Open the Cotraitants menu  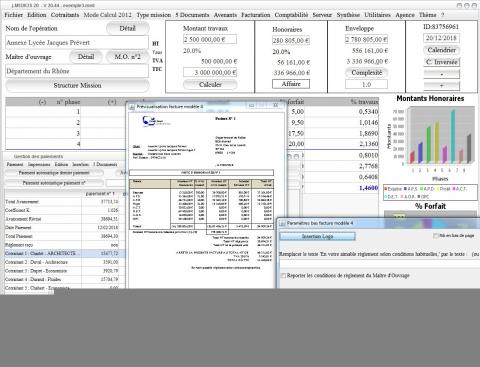pyautogui.click(x=65, y=15)
